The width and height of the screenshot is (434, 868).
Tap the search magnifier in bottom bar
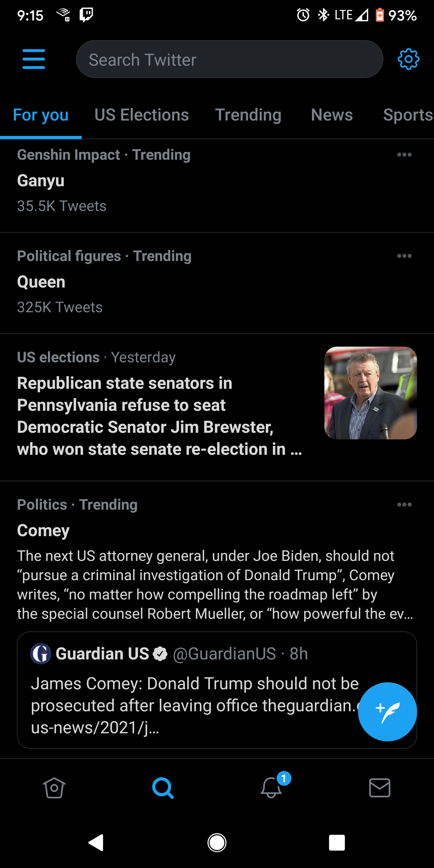click(x=163, y=788)
